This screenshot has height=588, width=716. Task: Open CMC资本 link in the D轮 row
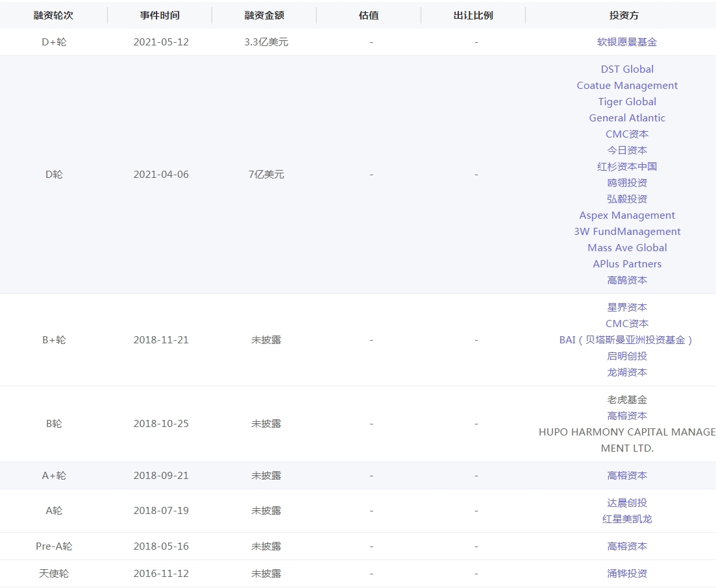pos(627,134)
